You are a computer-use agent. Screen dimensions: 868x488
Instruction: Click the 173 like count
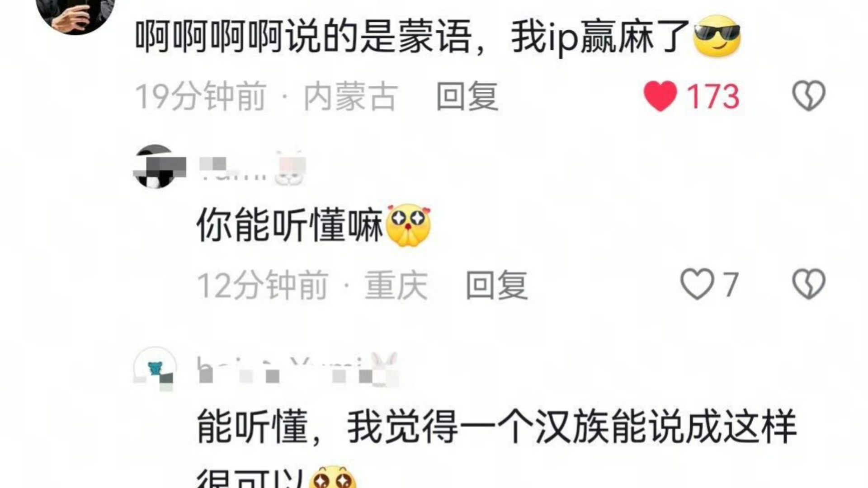tap(713, 97)
